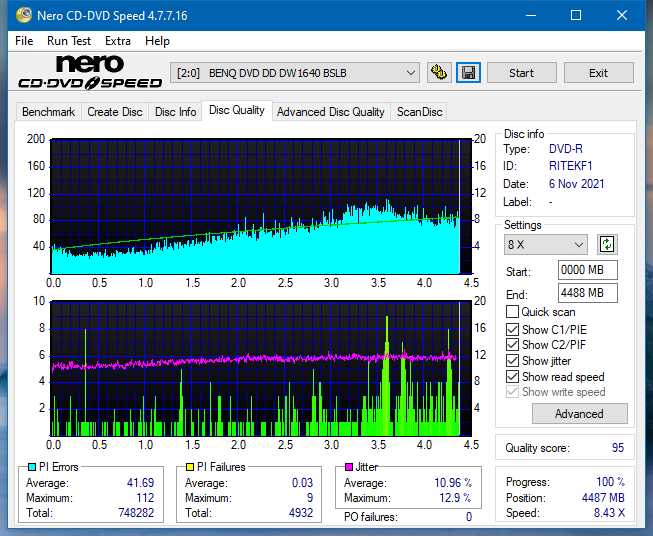Click PI Errors maximum 112 value
Viewport: 653px width, 536px height.
(x=145, y=498)
